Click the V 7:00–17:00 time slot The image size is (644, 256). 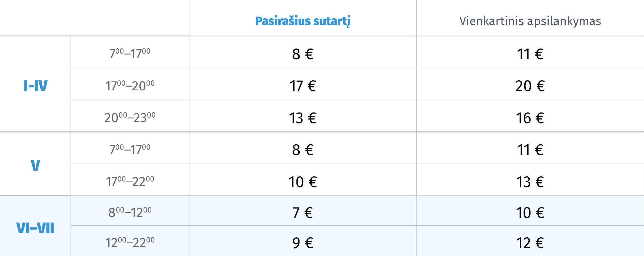point(130,149)
